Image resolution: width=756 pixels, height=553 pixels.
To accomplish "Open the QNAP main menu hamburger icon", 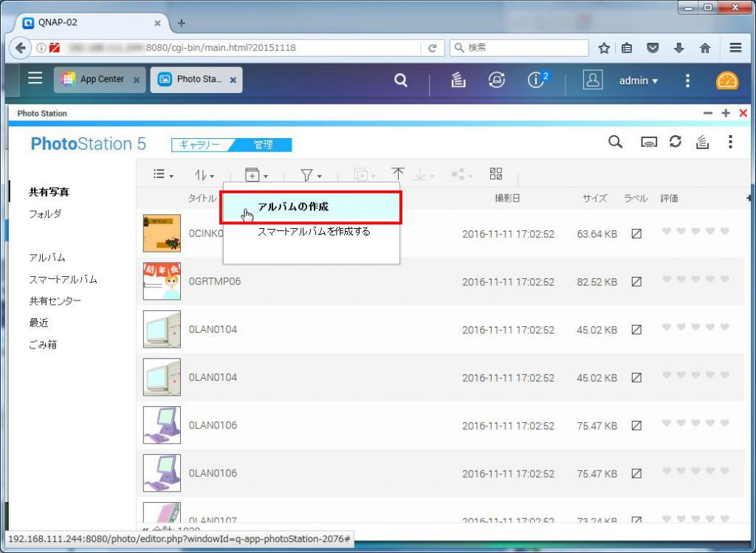I will (x=35, y=78).
